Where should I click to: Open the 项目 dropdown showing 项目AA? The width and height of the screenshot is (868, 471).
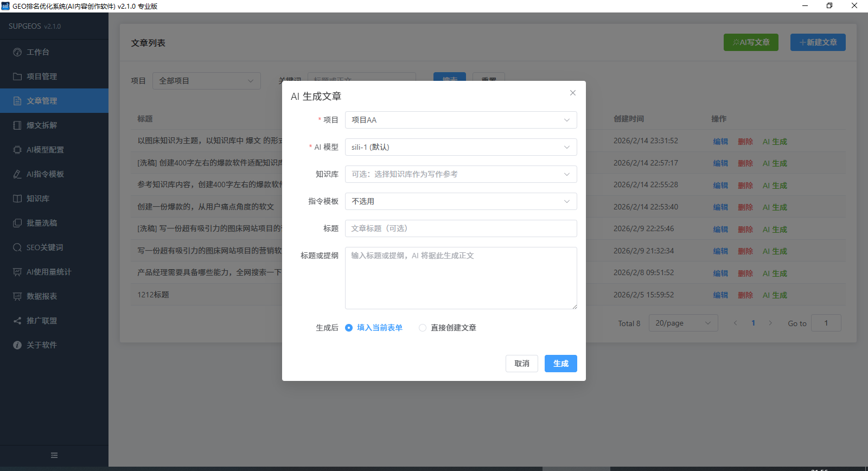tap(461, 120)
